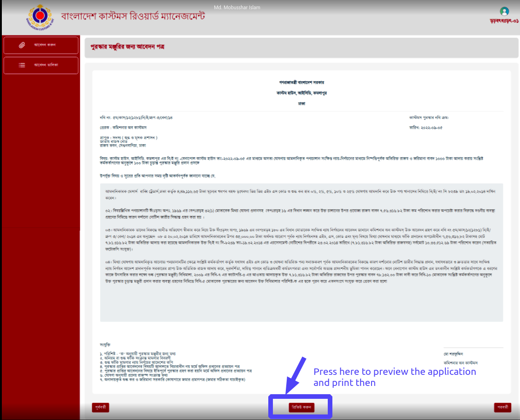Click the user code text below the avatar
The image size is (520, 420).
click(x=504, y=21)
